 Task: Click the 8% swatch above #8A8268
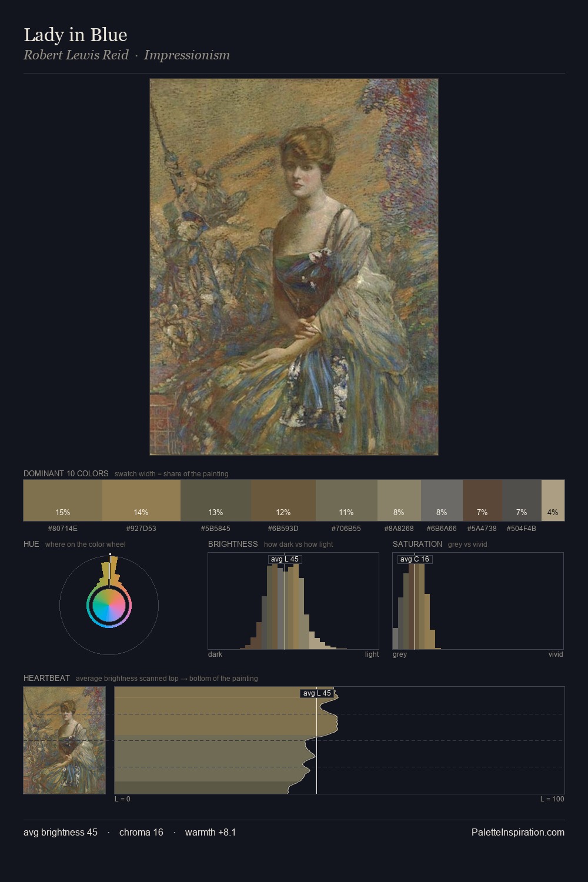pyautogui.click(x=399, y=500)
